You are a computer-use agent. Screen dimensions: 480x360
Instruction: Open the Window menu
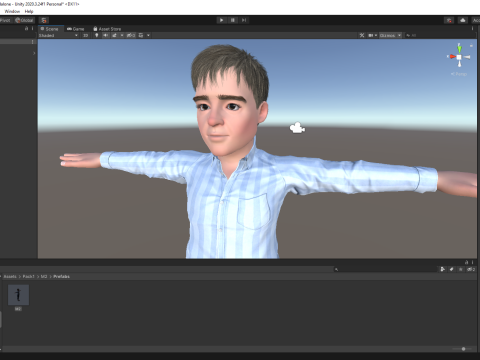click(12, 11)
